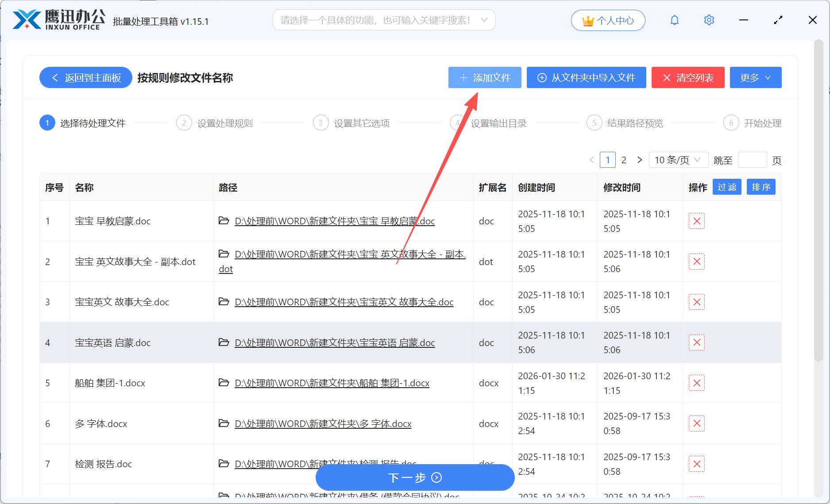Select step 5 结果路径预览
Screen dimensions: 830x504
click(x=625, y=123)
